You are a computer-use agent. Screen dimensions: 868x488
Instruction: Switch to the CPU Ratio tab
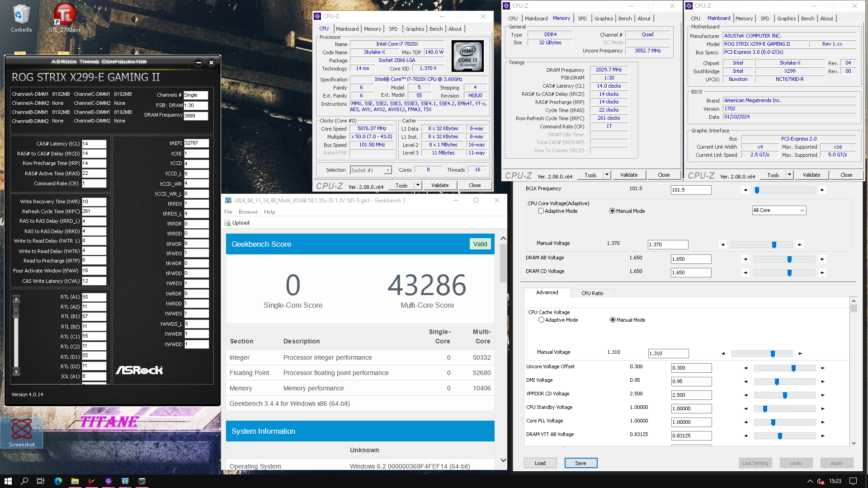pos(592,293)
